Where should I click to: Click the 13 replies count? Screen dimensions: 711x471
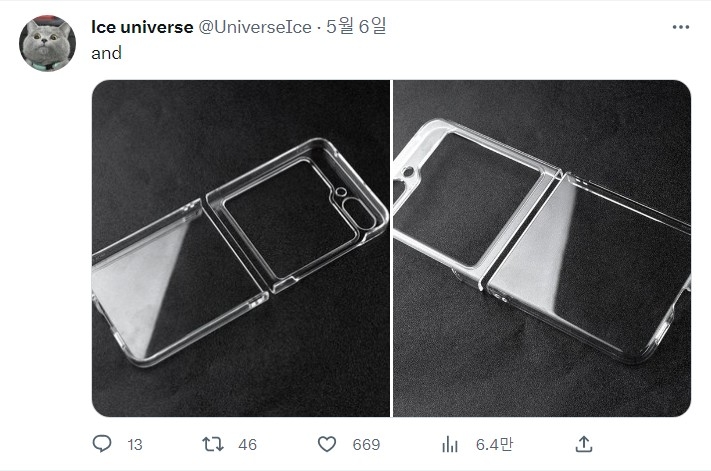click(x=135, y=445)
